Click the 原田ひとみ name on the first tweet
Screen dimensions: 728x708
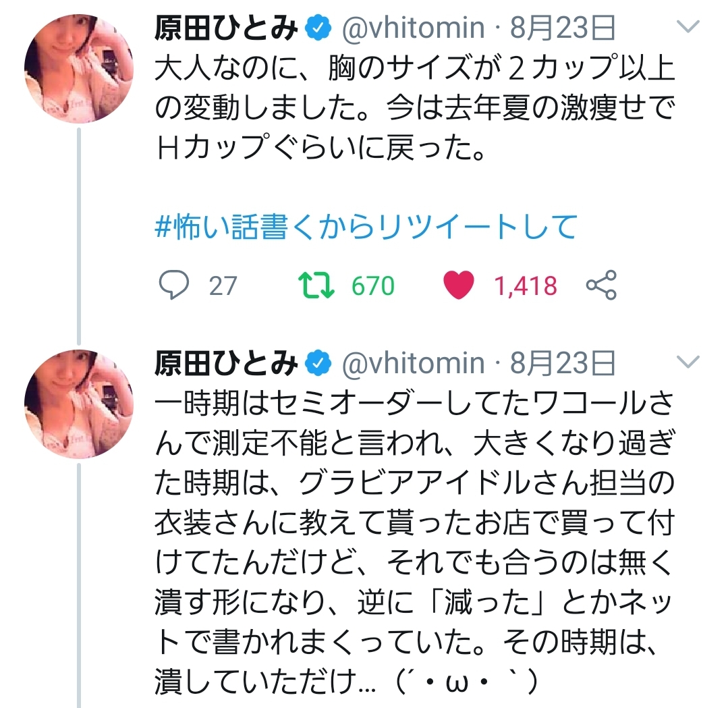click(226, 28)
